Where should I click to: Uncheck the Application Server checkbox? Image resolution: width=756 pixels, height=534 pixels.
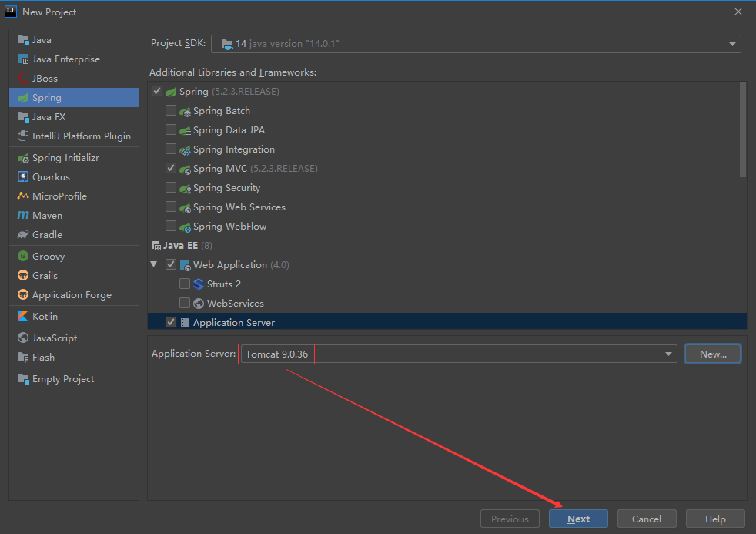pos(171,322)
